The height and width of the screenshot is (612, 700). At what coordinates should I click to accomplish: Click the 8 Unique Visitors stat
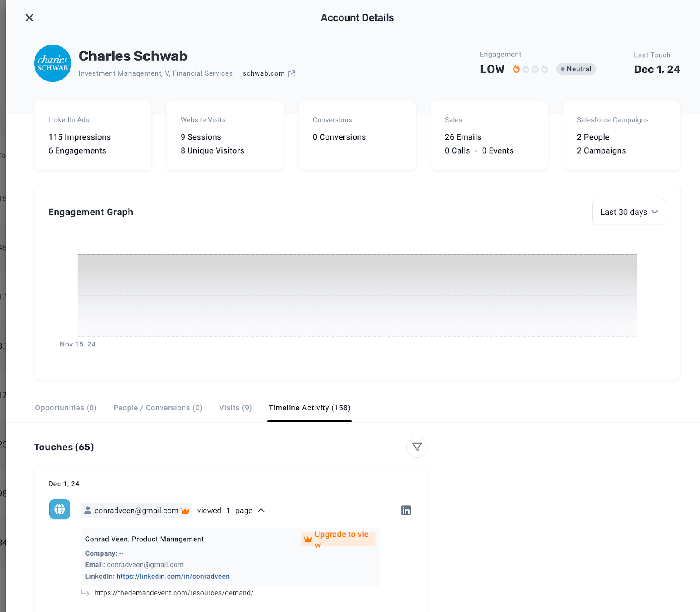click(212, 150)
